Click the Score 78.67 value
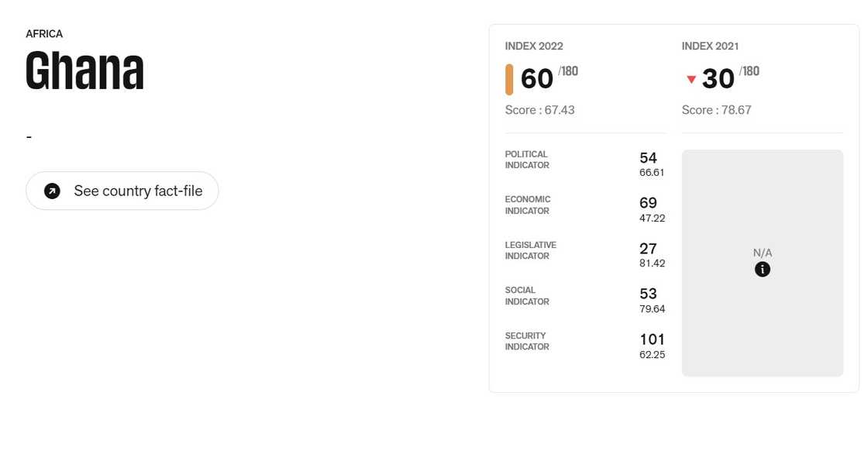Image resolution: width=868 pixels, height=451 pixels. tap(716, 109)
